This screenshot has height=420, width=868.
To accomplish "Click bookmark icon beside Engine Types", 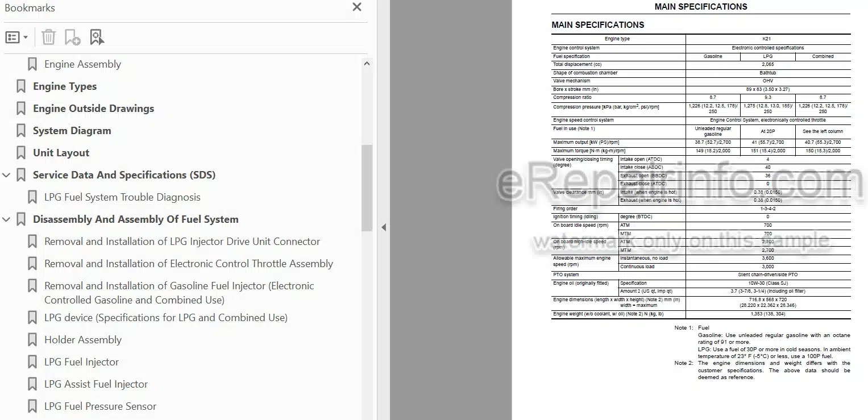I will pyautogui.click(x=21, y=86).
